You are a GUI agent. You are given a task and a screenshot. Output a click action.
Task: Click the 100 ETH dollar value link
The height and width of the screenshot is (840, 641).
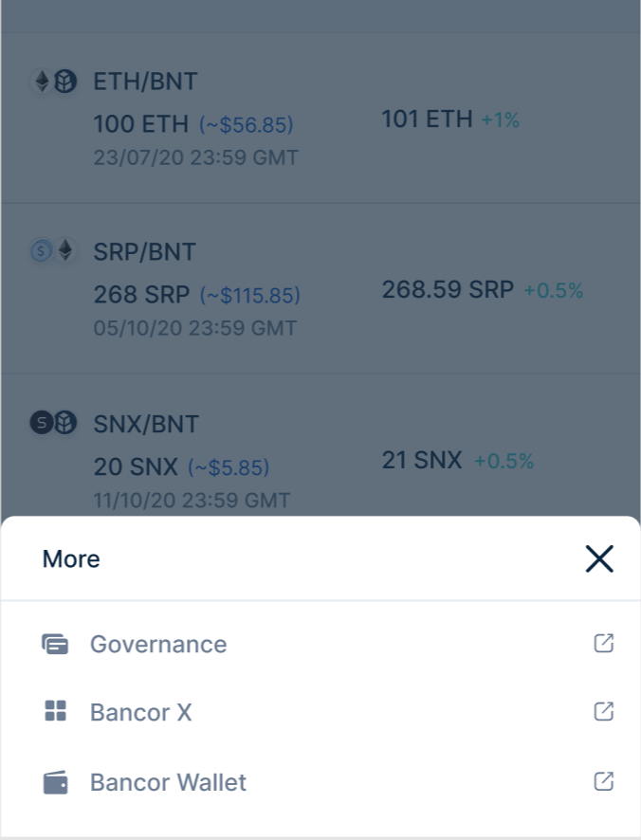click(248, 125)
